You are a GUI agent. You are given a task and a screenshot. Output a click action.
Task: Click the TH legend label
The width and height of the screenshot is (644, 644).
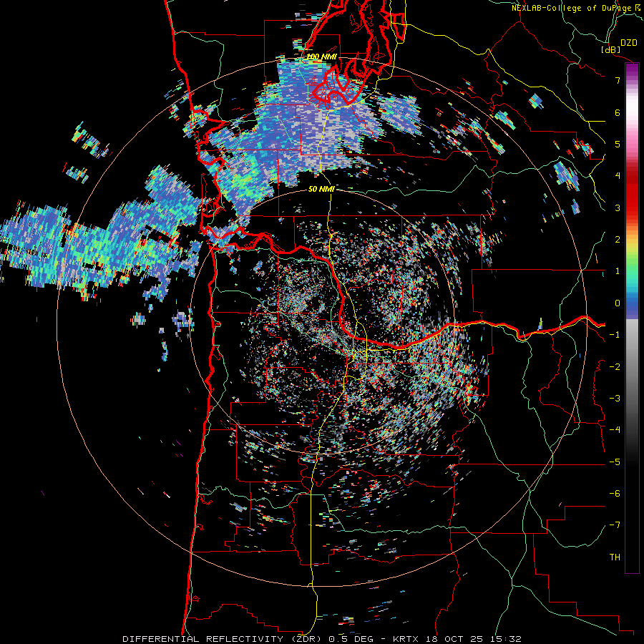(x=615, y=557)
